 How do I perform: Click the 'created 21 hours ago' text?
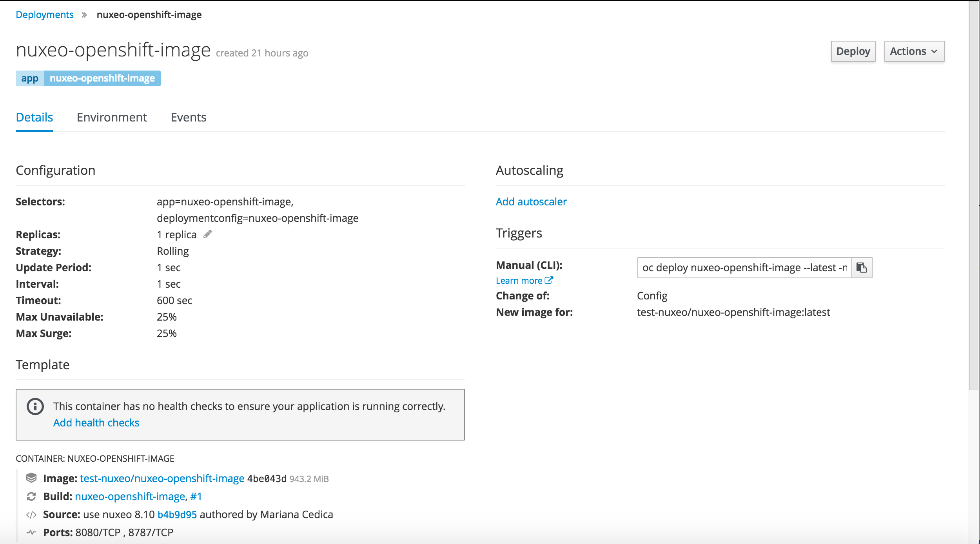(262, 53)
